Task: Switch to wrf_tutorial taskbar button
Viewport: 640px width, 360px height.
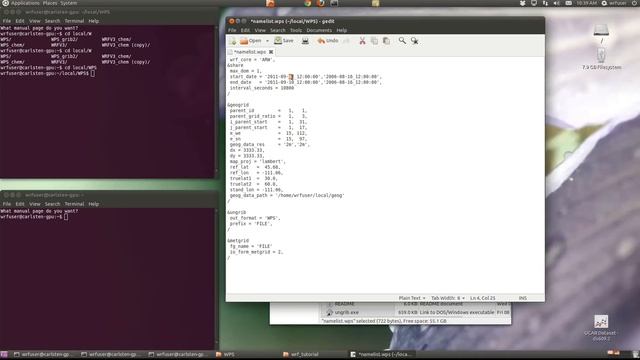Action: [313, 354]
